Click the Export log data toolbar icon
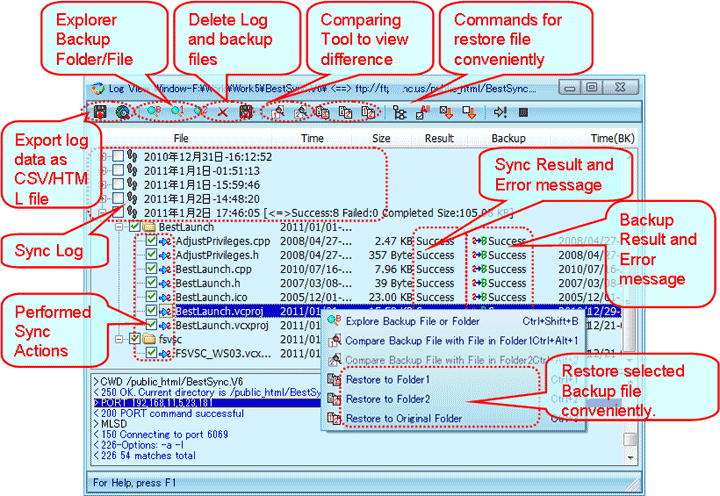The width and height of the screenshot is (720, 496). click(100, 112)
